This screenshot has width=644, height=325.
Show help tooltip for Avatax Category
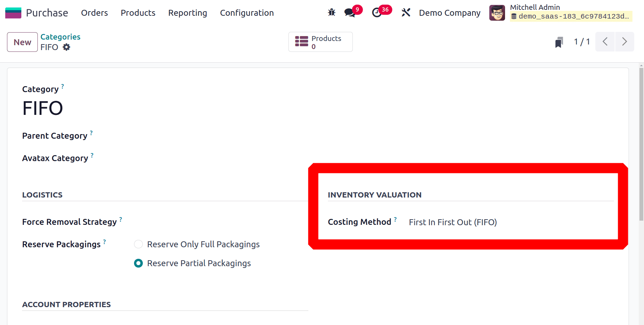(92, 155)
